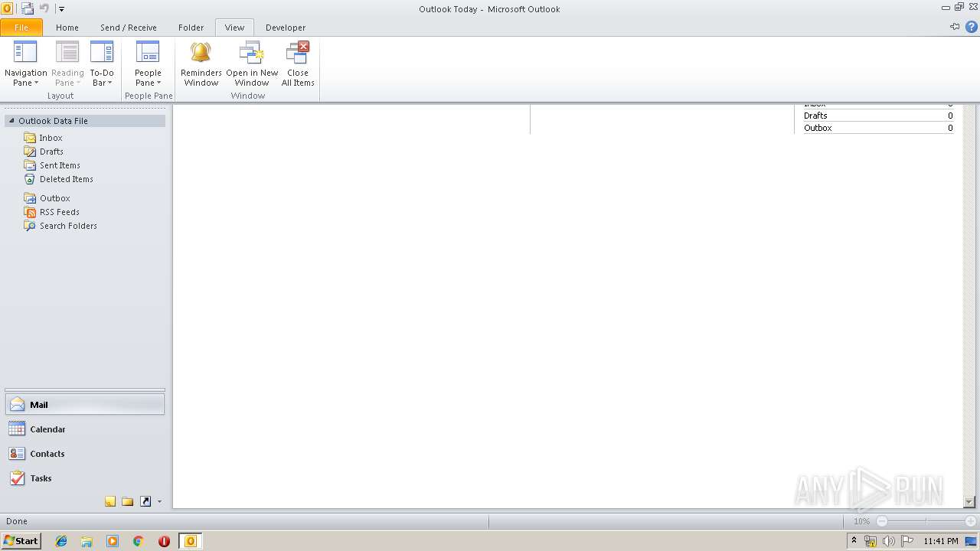This screenshot has height=551, width=980.
Task: Click the Outlook Help question mark icon
Action: tap(971, 27)
